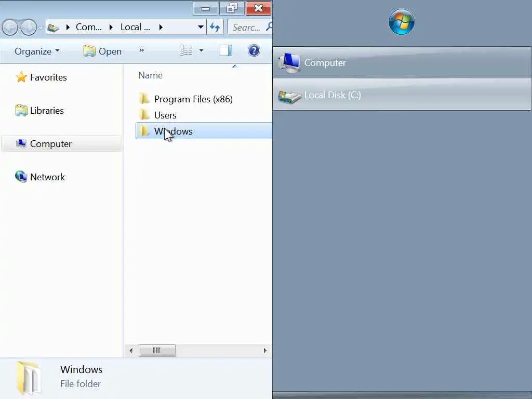This screenshot has width=532, height=399.
Task: Click the magnifier search icon
Action: [x=270, y=26]
